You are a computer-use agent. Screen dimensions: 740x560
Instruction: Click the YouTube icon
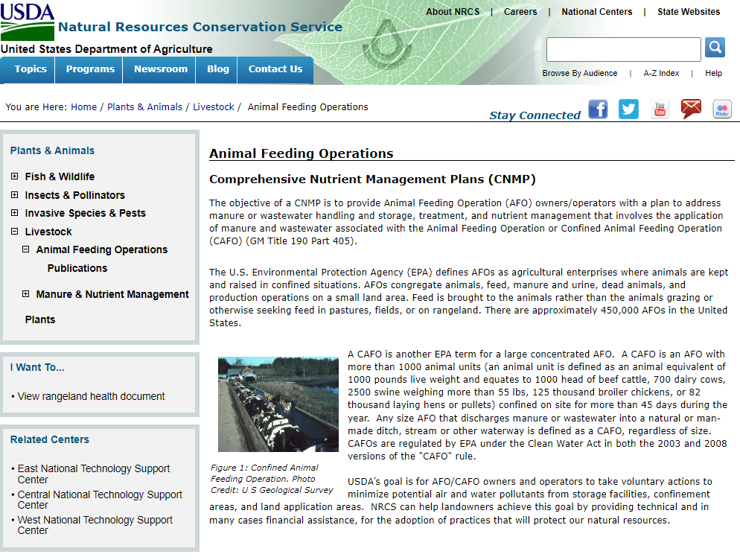(x=660, y=109)
